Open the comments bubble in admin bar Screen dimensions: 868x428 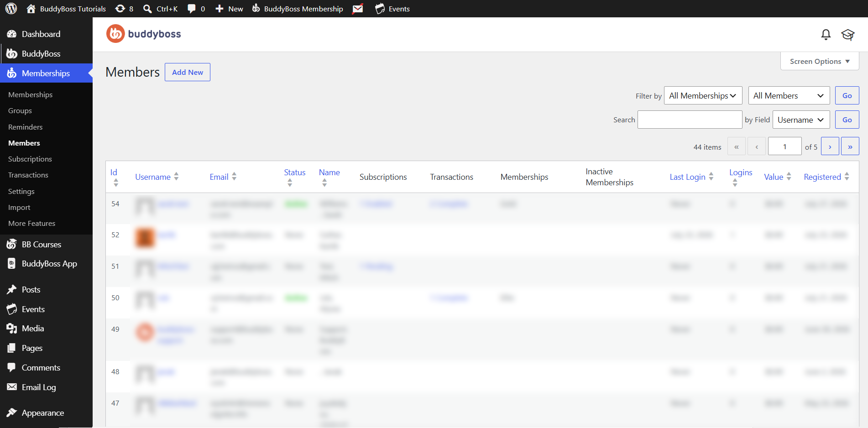(x=192, y=9)
